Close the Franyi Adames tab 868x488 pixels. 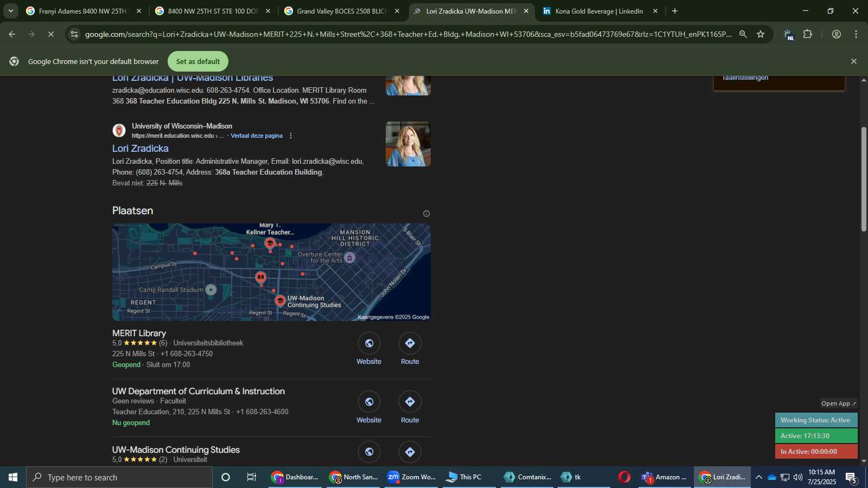pyautogui.click(x=139, y=11)
